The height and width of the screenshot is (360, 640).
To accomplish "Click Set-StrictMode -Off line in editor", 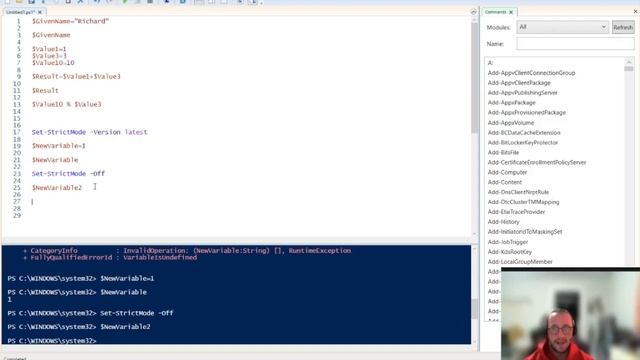I will point(68,173).
